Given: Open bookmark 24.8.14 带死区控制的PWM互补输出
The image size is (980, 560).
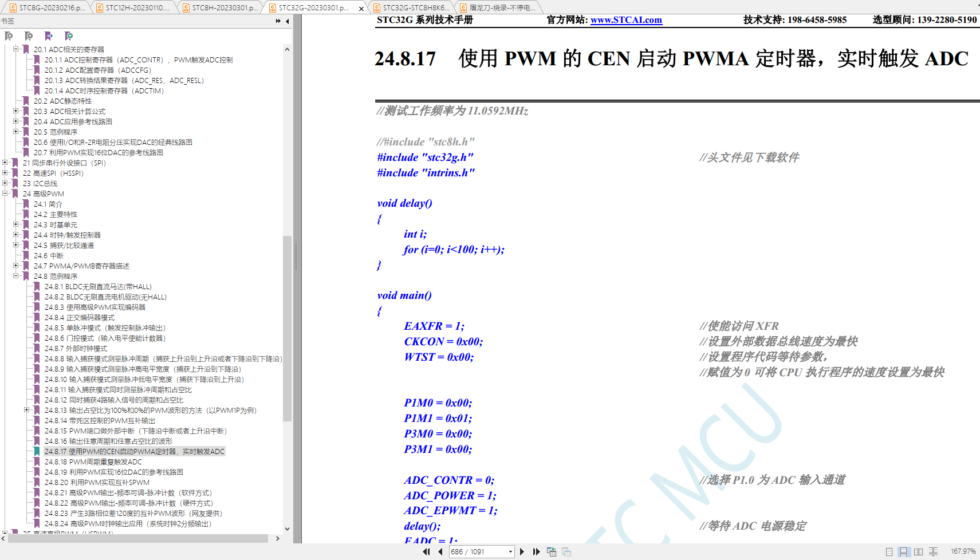Looking at the screenshot, I should point(100,420).
